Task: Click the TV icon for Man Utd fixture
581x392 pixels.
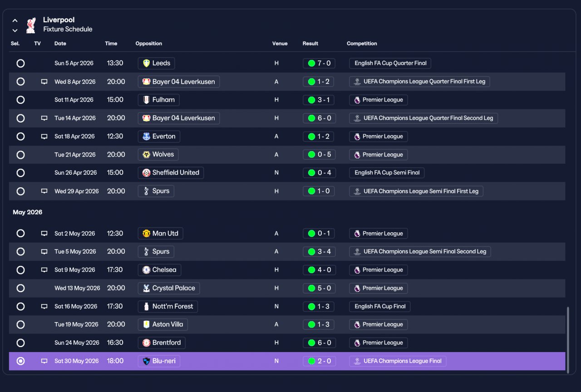Action: [x=44, y=234]
